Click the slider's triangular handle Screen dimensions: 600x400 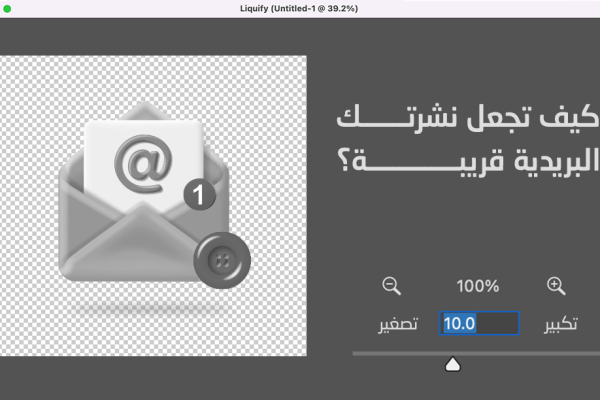[x=452, y=365]
